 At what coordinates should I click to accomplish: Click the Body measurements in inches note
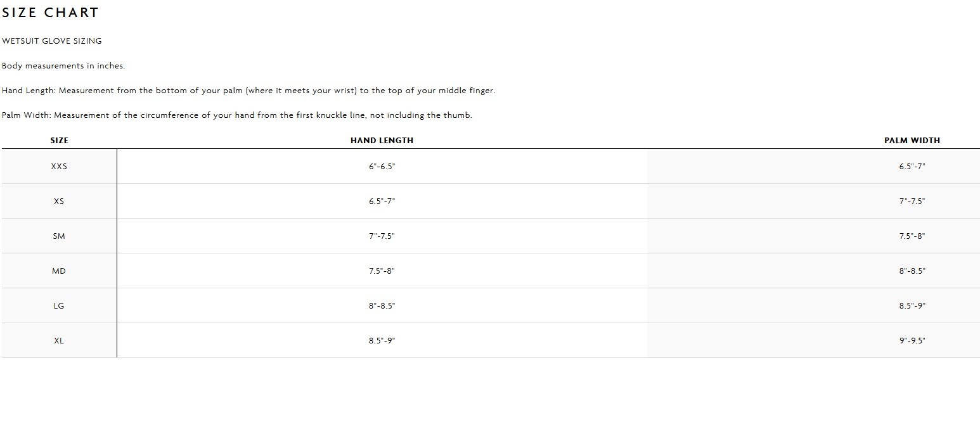point(63,66)
